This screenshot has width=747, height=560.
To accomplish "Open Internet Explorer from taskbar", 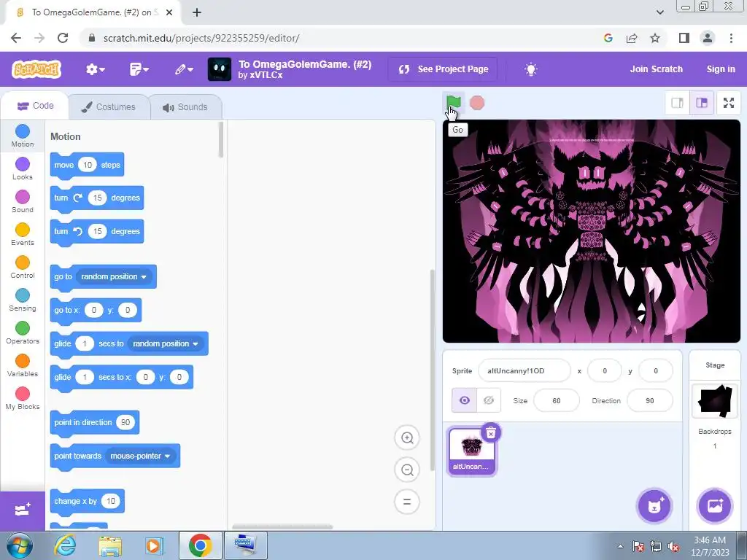I will pyautogui.click(x=64, y=545).
